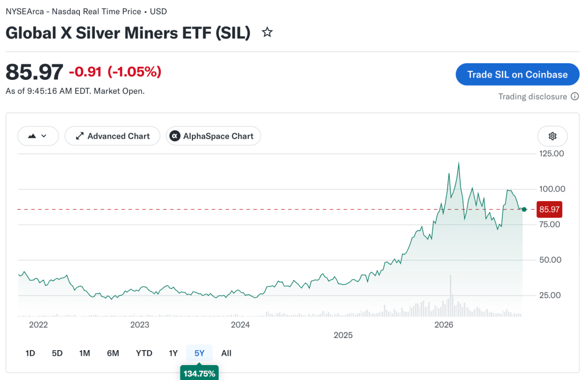Click the 100.00 price axis label
Image resolution: width=588 pixels, height=380 pixels.
pos(552,189)
